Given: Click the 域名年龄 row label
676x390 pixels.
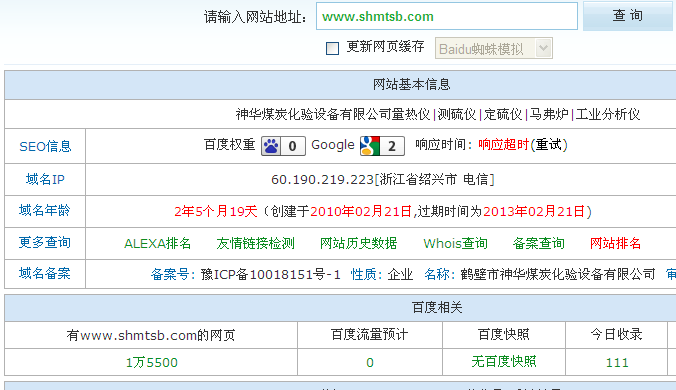Looking at the screenshot, I should click(x=45, y=211).
